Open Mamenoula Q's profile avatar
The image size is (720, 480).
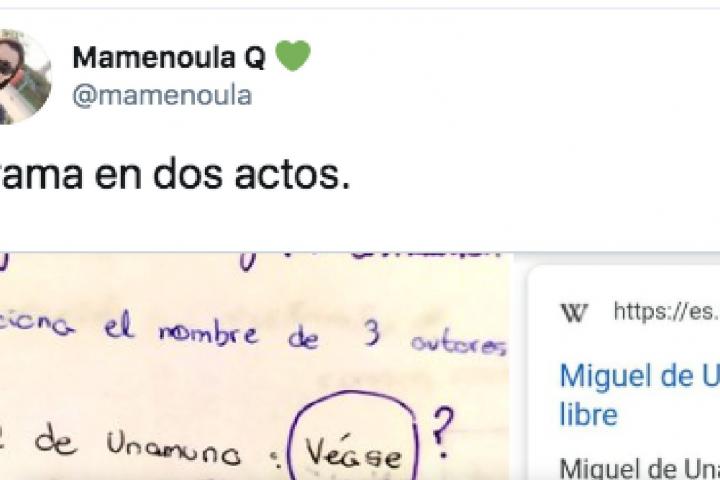click(x=24, y=77)
